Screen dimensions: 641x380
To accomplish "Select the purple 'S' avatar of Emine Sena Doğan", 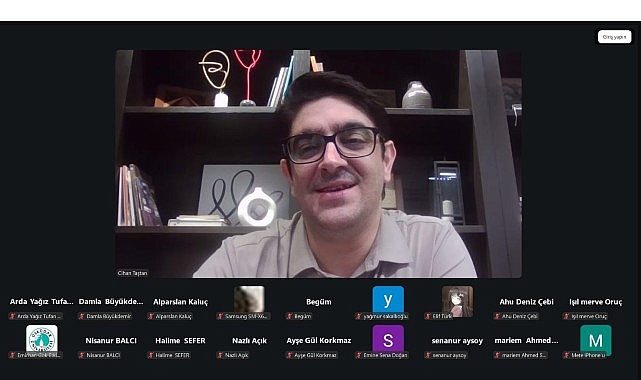I will point(388,339).
